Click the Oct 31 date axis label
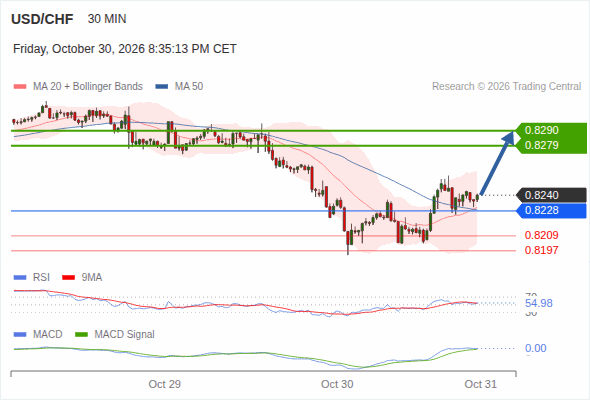This screenshot has width=590, height=400. point(481,384)
